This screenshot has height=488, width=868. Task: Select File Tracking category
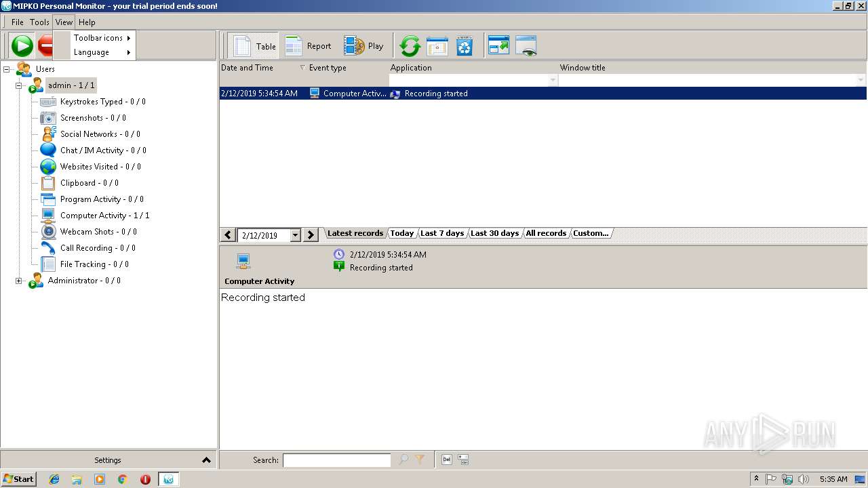pyautogui.click(x=94, y=264)
